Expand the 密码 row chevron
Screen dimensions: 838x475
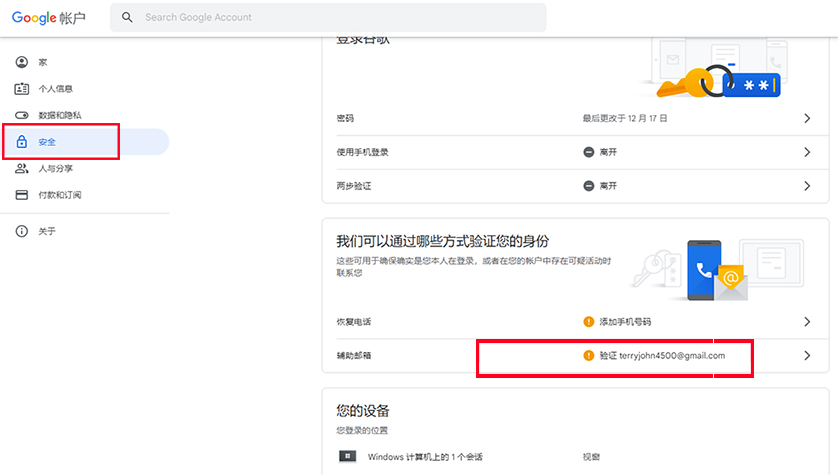[x=807, y=118]
